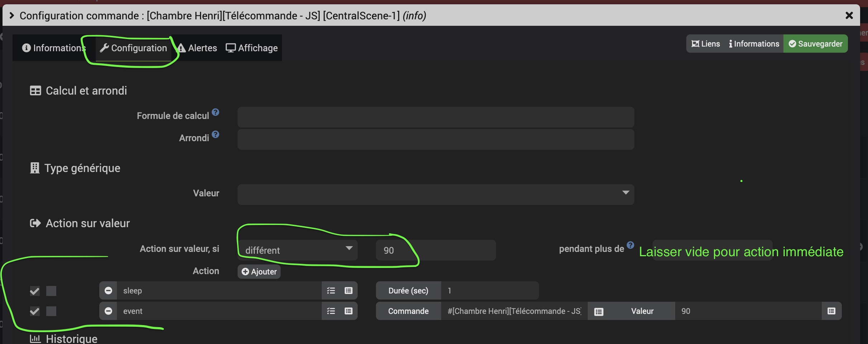The width and height of the screenshot is (868, 344).
Task: Click the "Durée (sec)" label
Action: (408, 291)
